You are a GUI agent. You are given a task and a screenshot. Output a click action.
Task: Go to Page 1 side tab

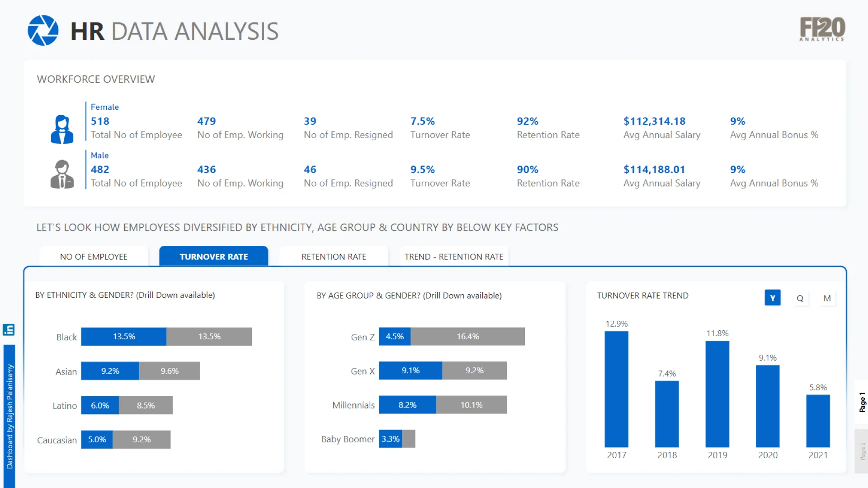[862, 402]
